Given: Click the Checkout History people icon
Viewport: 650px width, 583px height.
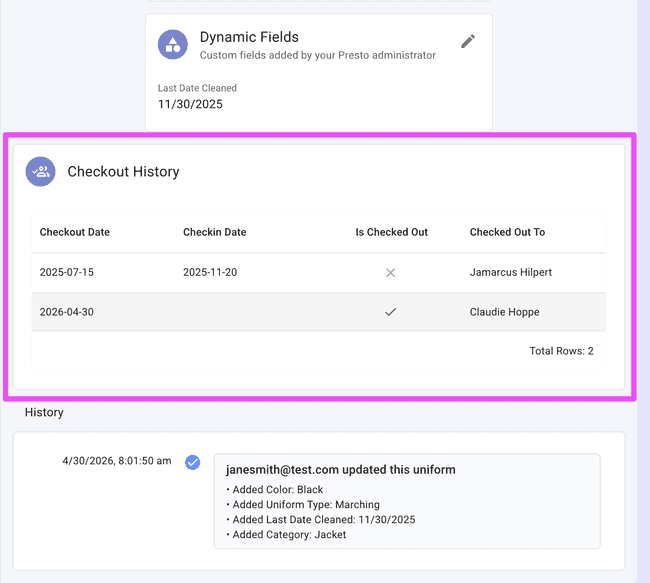Looking at the screenshot, I should click(41, 171).
